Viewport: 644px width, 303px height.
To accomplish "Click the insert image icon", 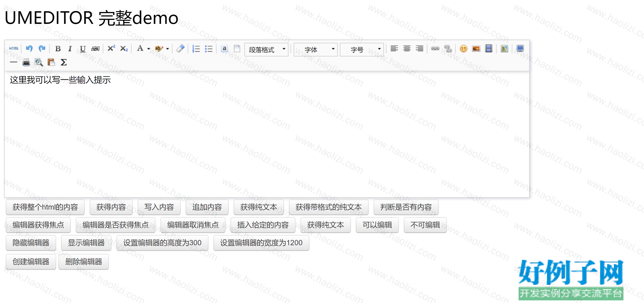I will point(476,49).
